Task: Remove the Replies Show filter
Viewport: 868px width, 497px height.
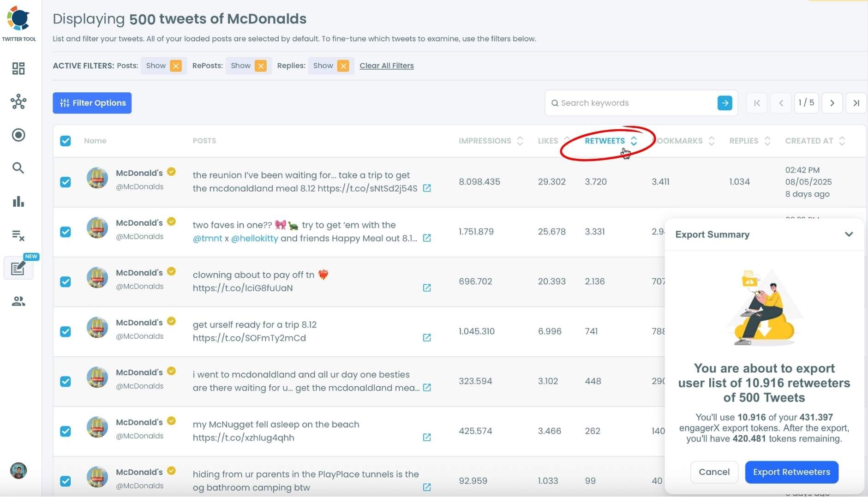Action: [x=343, y=66]
